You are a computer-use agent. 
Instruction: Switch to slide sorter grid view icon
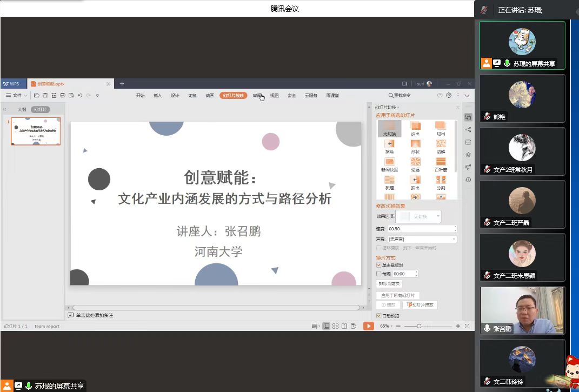point(336,326)
